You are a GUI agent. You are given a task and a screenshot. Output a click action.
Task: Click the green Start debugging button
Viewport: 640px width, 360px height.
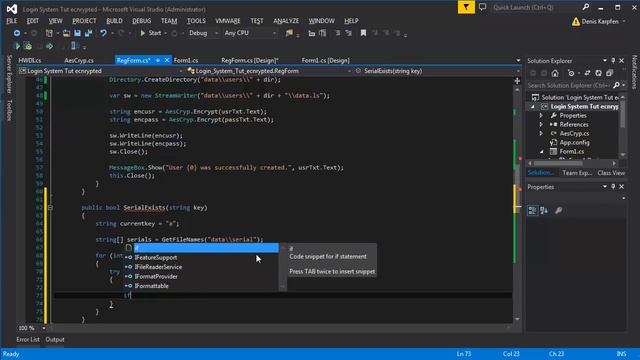151,33
